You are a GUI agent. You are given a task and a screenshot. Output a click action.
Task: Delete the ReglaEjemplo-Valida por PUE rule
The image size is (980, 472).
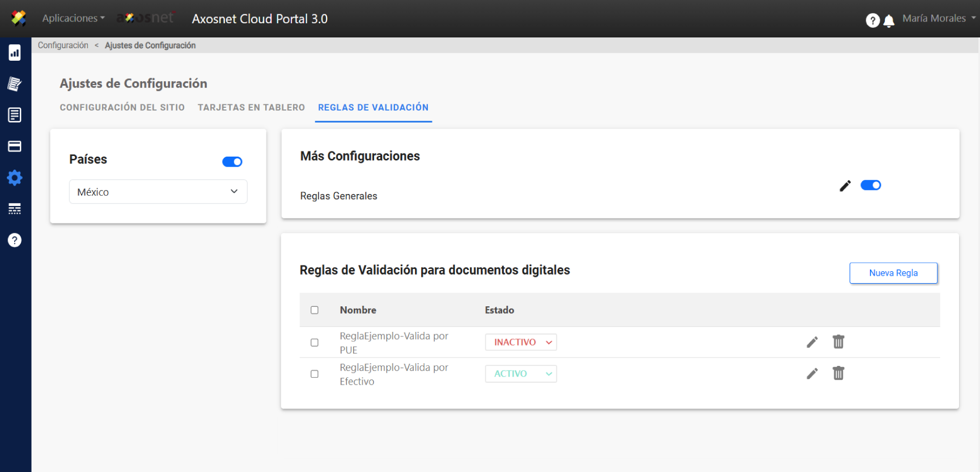click(838, 342)
